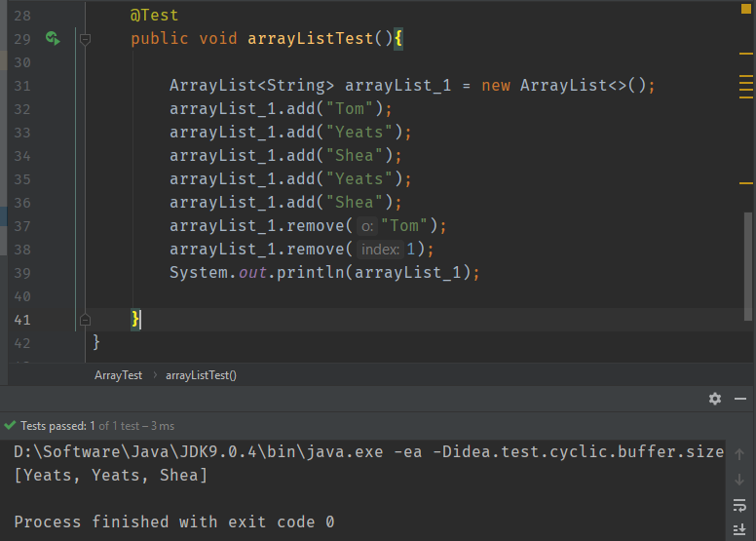The height and width of the screenshot is (541, 756).
Task: Open the run panel settings gear
Action: (715, 399)
